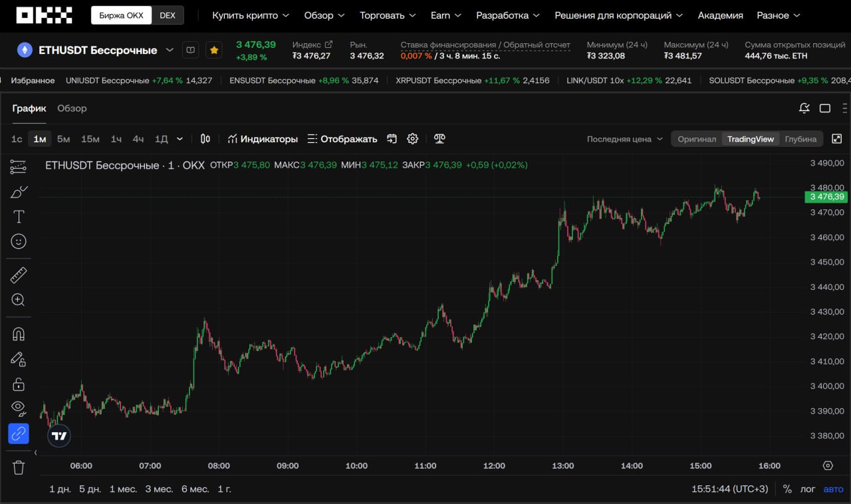
Task: Click the current price label 3 476,39 on axis
Action: (x=827, y=197)
